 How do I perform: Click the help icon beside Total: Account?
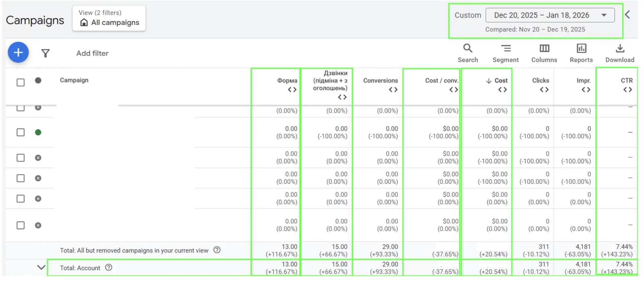coord(109,267)
